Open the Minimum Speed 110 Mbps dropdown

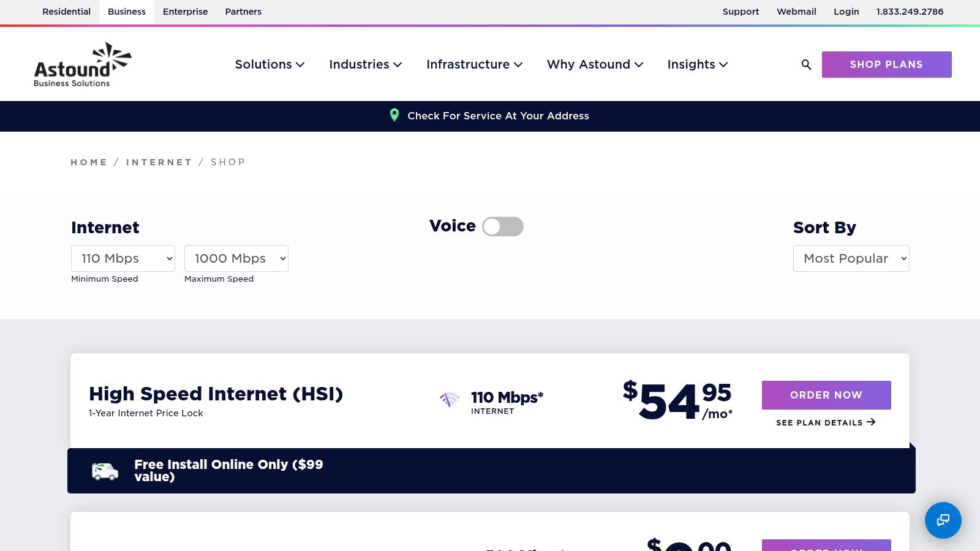click(123, 258)
